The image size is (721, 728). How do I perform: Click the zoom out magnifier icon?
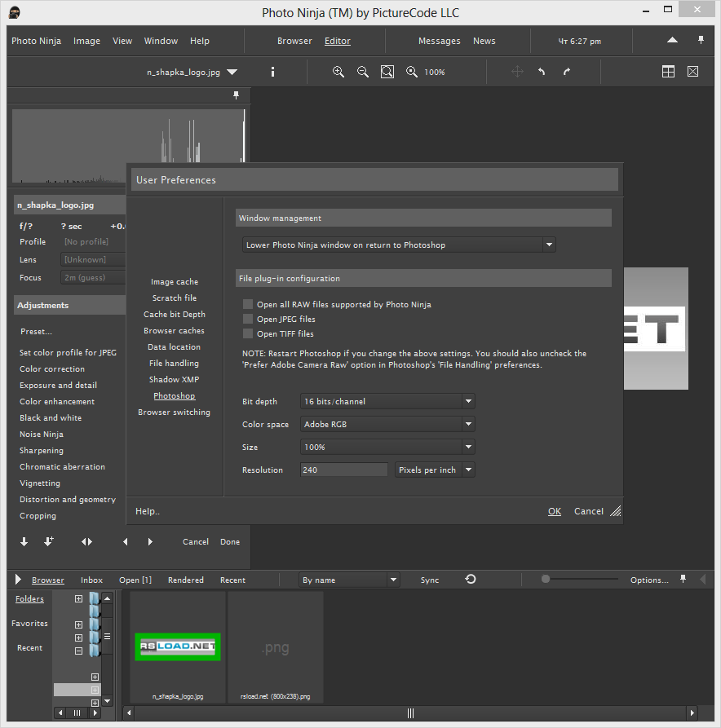click(363, 72)
